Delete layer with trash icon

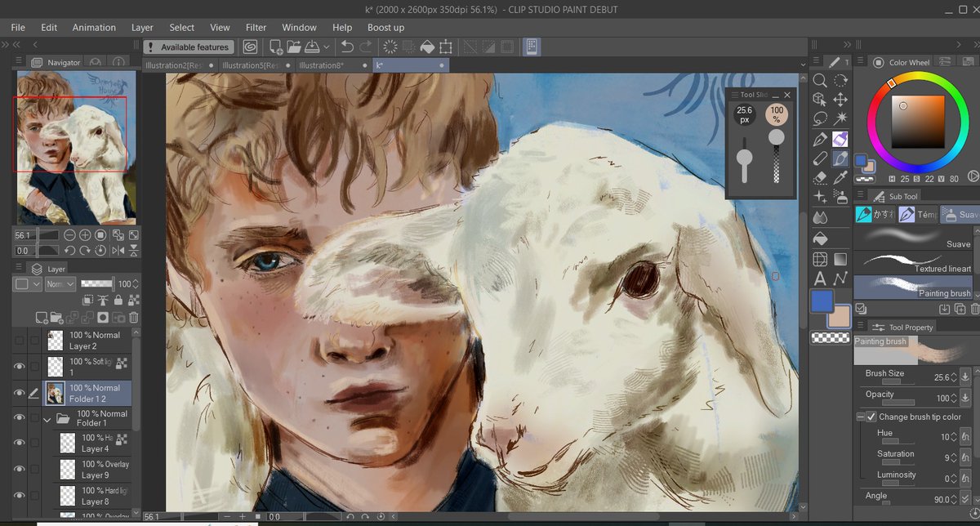(134, 317)
